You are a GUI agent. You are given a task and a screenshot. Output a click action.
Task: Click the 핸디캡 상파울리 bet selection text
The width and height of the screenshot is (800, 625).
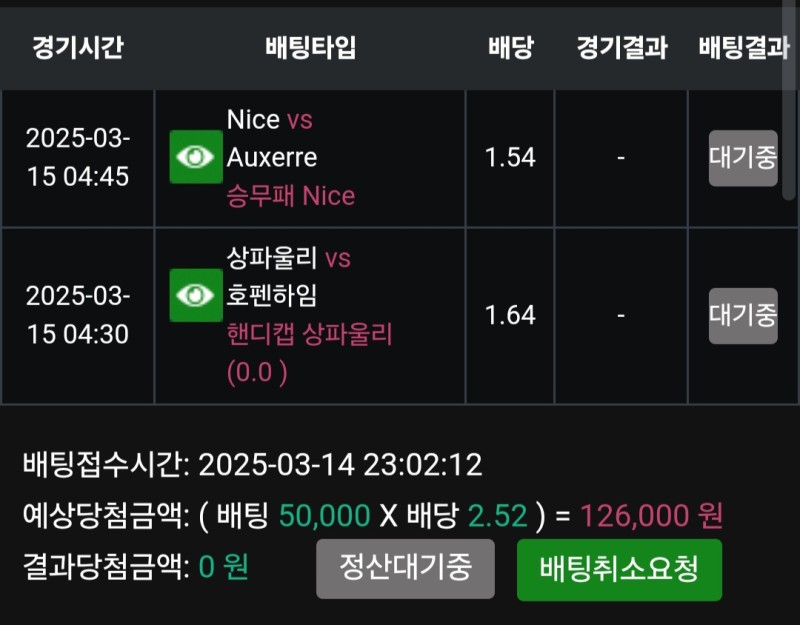(x=309, y=334)
